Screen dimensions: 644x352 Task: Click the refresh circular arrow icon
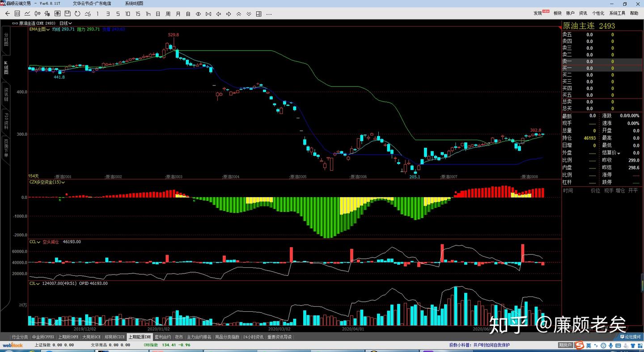77,14
